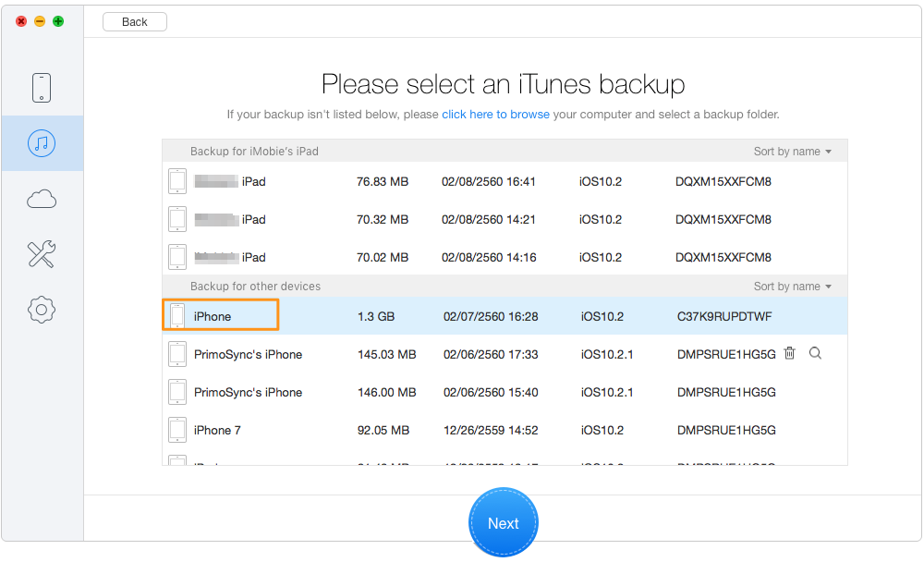This screenshot has width=924, height=562.
Task: Open Sort by name for iMobie's iPad backups
Action: click(x=793, y=152)
